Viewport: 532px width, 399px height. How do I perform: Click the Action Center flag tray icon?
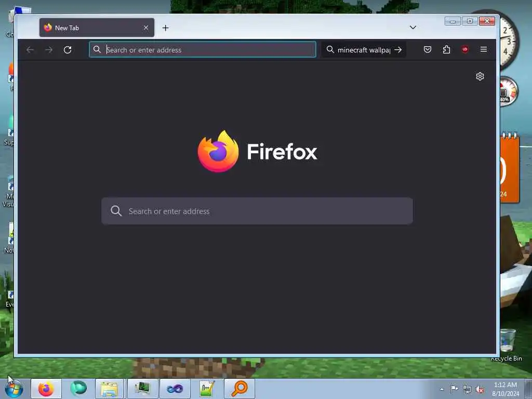tap(454, 389)
